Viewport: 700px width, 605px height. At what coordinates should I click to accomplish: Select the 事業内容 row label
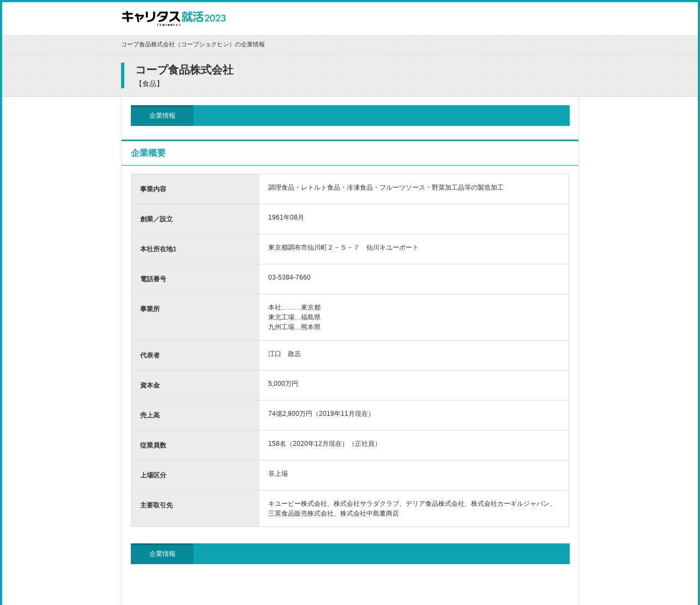click(153, 189)
